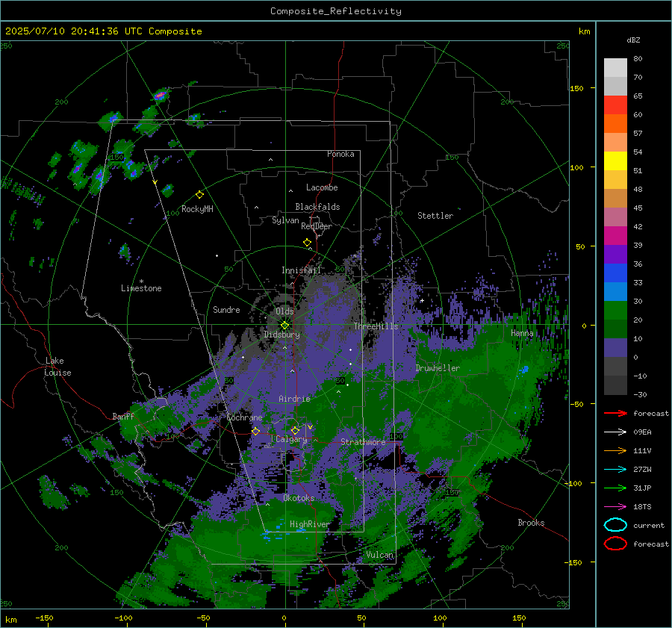Click the Hanna city label
Image resolution: width=672 pixels, height=628 pixels.
pyautogui.click(x=522, y=333)
